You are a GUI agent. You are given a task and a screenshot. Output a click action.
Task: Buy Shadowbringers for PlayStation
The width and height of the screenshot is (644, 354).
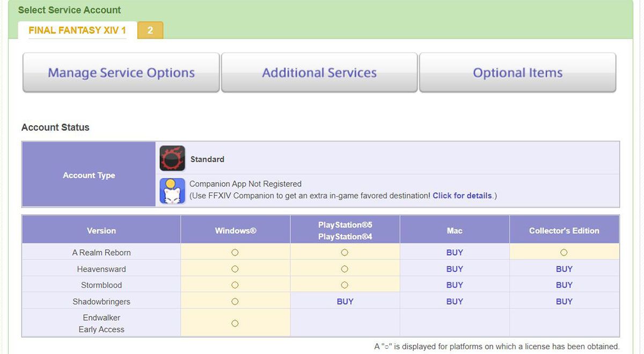345,301
